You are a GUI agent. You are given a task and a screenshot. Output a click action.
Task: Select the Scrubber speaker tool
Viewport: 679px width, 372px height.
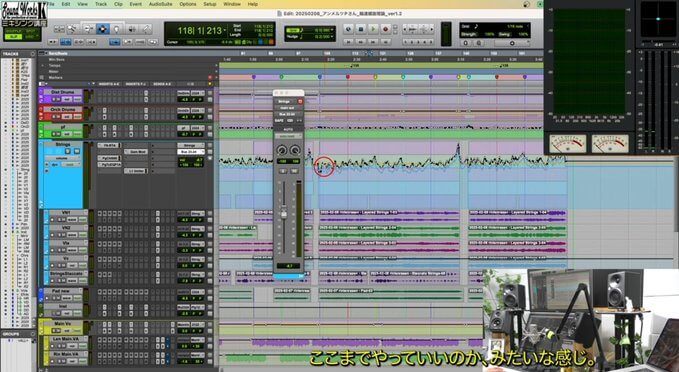pyautogui.click(x=132, y=29)
